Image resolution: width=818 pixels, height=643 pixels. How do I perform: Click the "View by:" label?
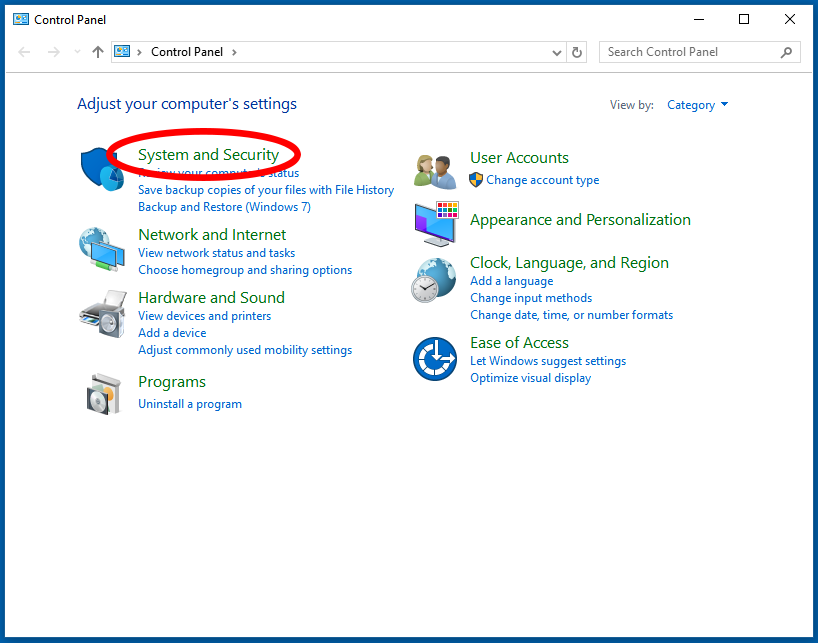(x=632, y=105)
